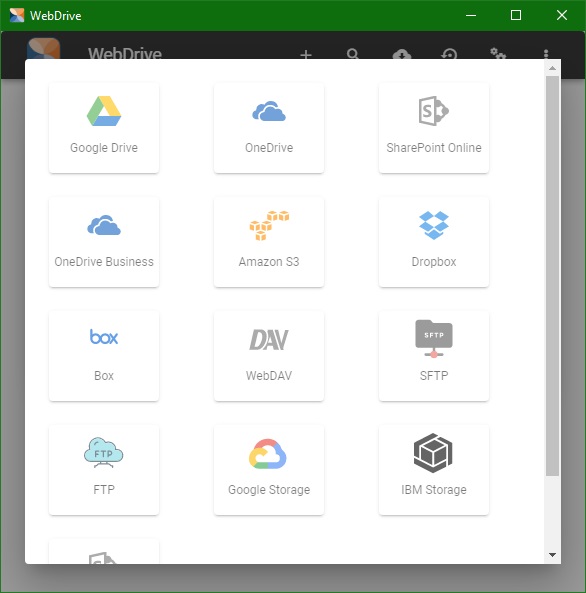Click the WebDrive logo in header

[44, 48]
